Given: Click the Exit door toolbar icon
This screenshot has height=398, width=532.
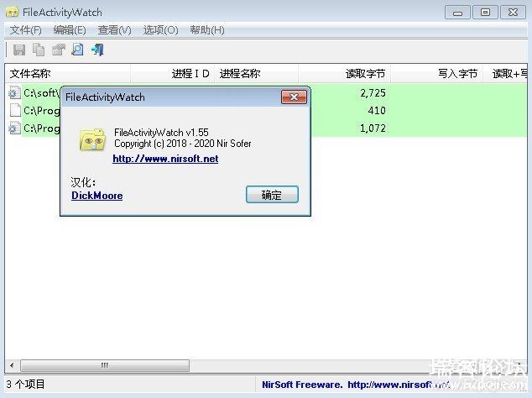Looking at the screenshot, I should pos(97,50).
